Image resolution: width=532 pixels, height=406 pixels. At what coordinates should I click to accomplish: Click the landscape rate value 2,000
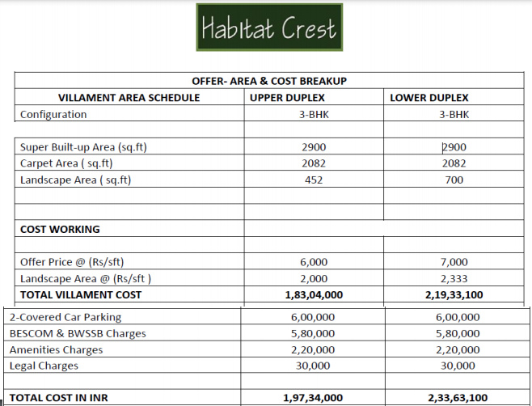(x=314, y=279)
